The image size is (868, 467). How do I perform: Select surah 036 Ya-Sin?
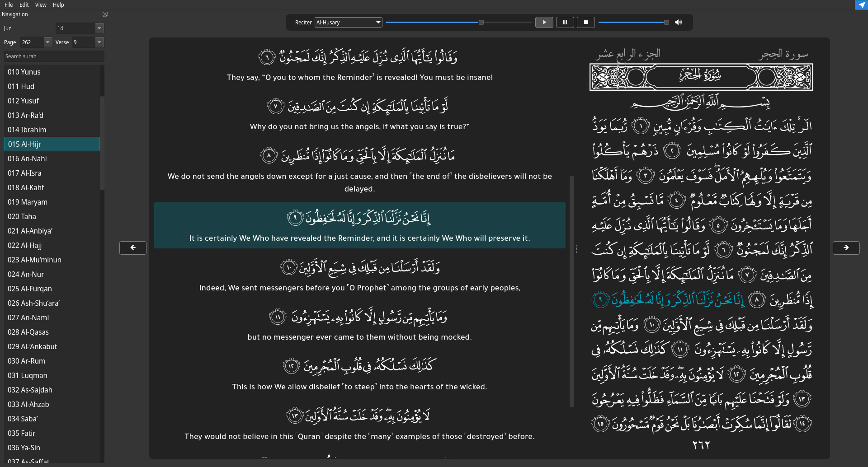[x=52, y=448]
